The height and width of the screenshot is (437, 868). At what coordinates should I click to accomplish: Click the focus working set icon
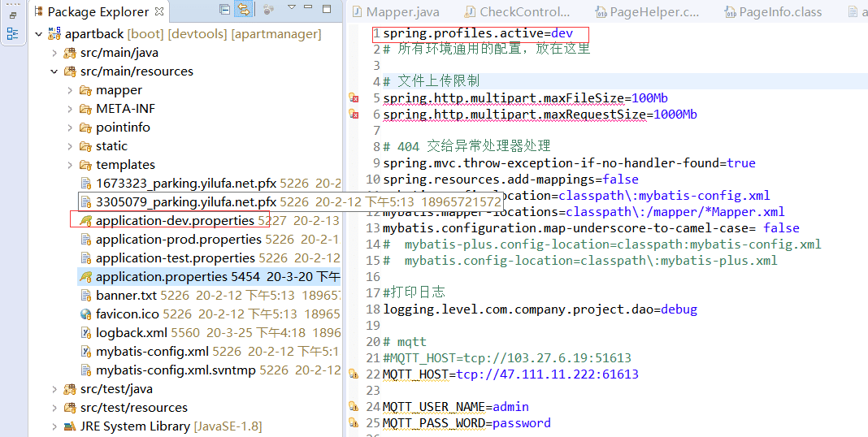point(268,10)
